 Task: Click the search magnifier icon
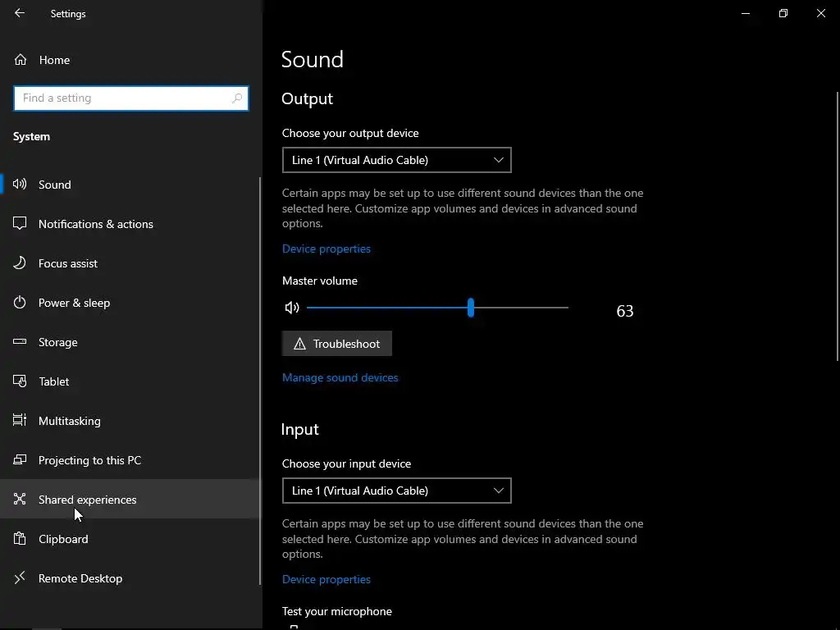pyautogui.click(x=237, y=98)
